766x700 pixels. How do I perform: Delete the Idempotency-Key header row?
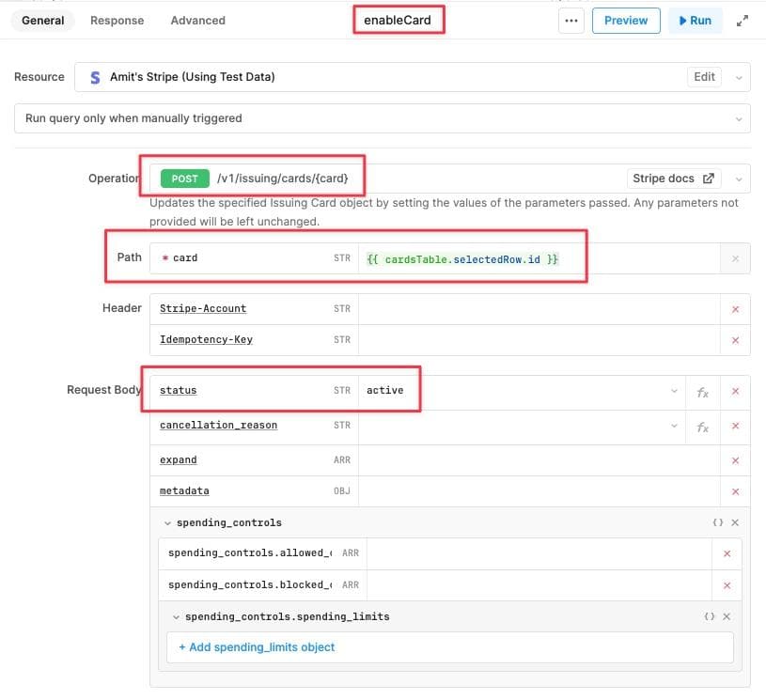pos(736,339)
